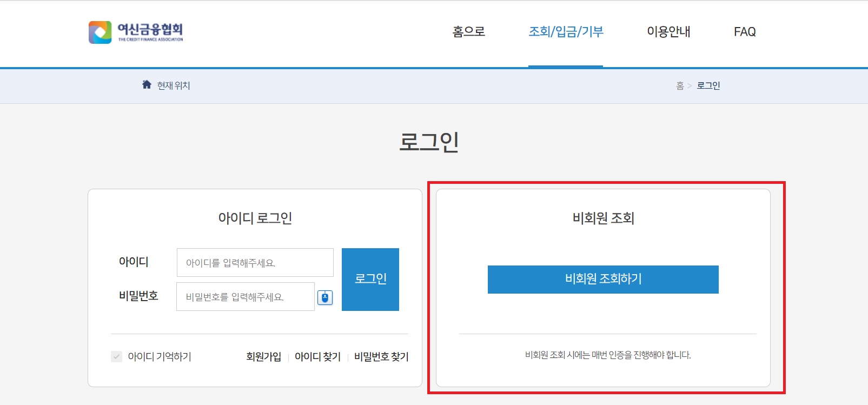Go to the FAQ menu
This screenshot has width=868, height=405.
[745, 32]
